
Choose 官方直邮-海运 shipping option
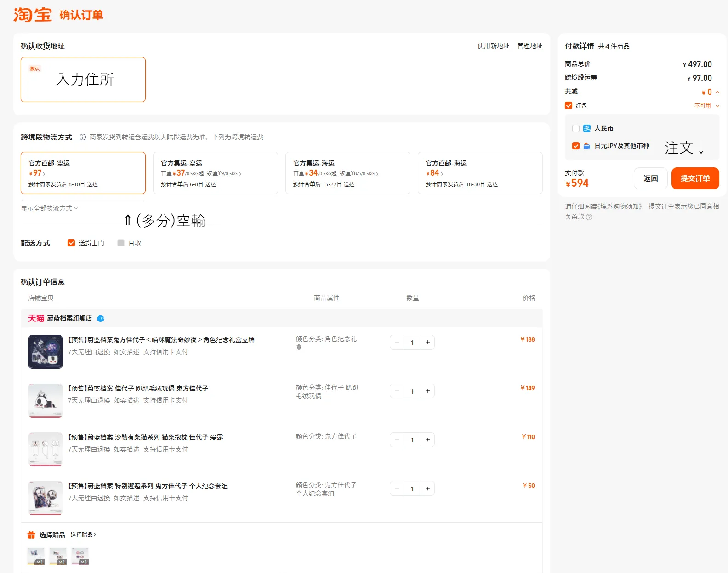480,173
